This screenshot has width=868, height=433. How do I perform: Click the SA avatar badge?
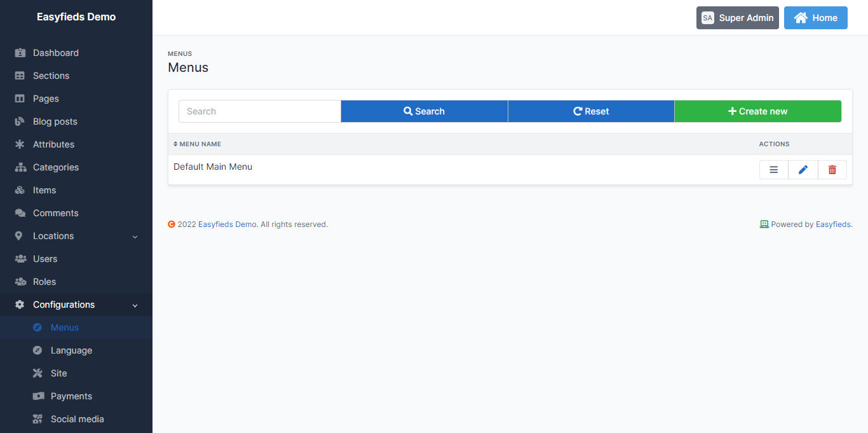pos(708,18)
